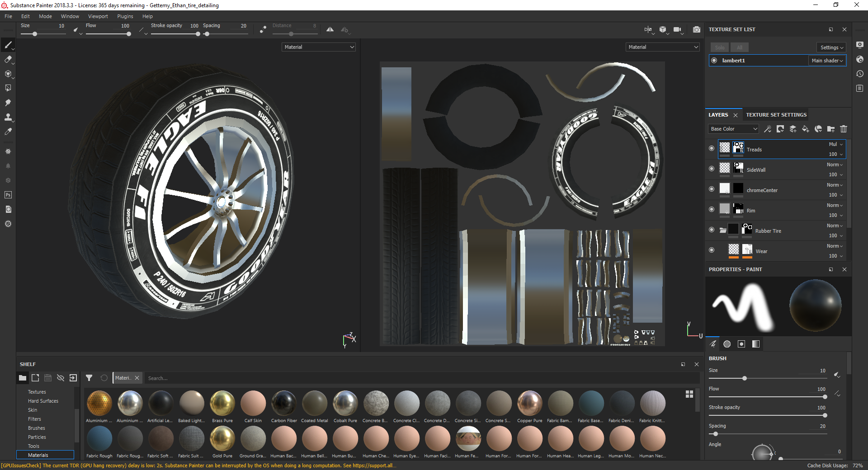
Task: Toggle hidden items filter in shelf
Action: point(61,378)
